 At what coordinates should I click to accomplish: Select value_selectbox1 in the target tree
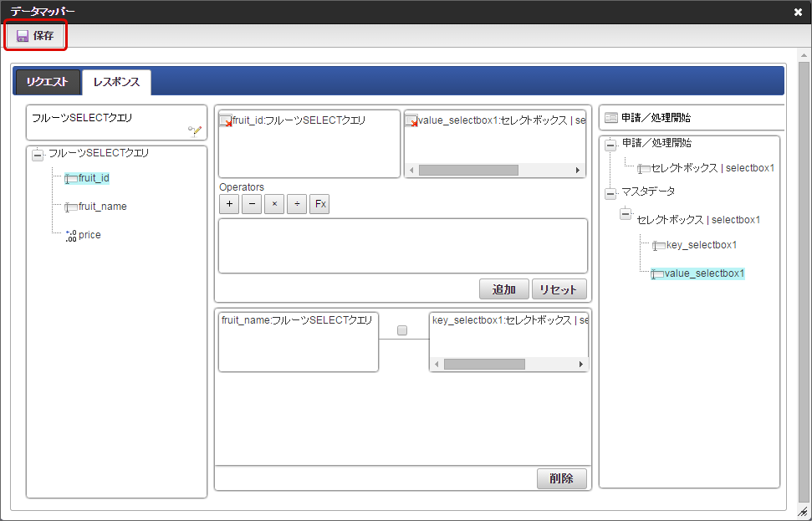pos(704,273)
